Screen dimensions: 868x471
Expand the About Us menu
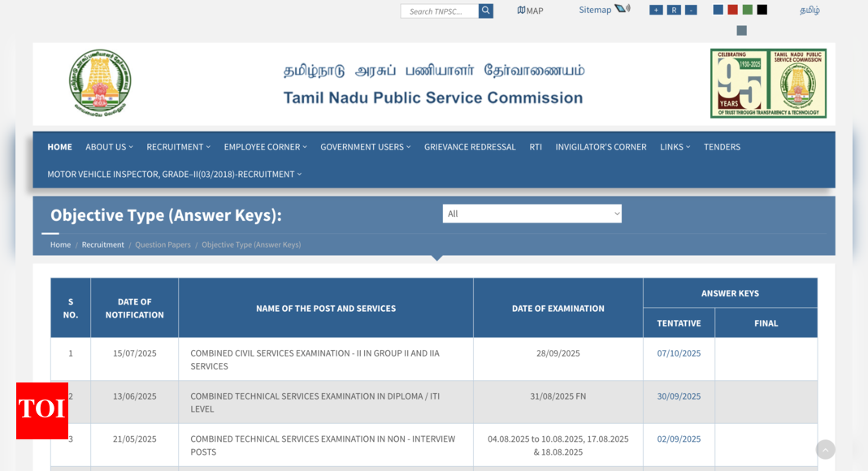(x=109, y=147)
